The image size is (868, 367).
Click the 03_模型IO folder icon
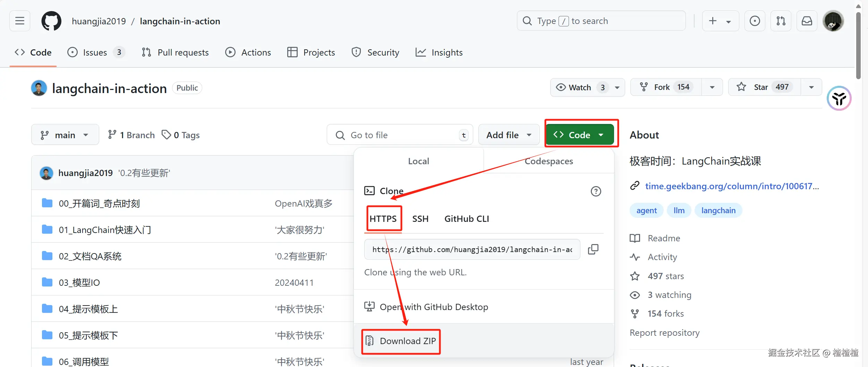coord(47,282)
